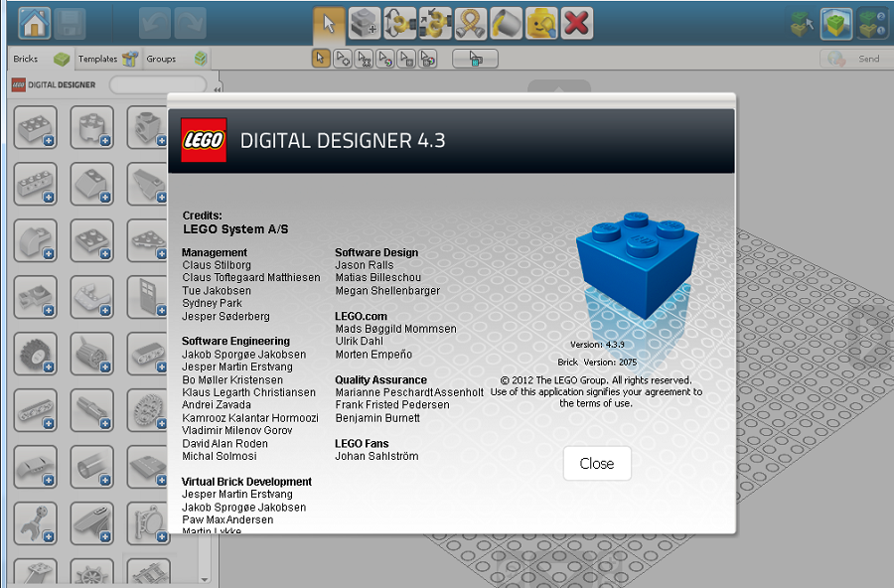Image resolution: width=894 pixels, height=588 pixels.
Task: Open the axle connectors category
Action: 91,410
